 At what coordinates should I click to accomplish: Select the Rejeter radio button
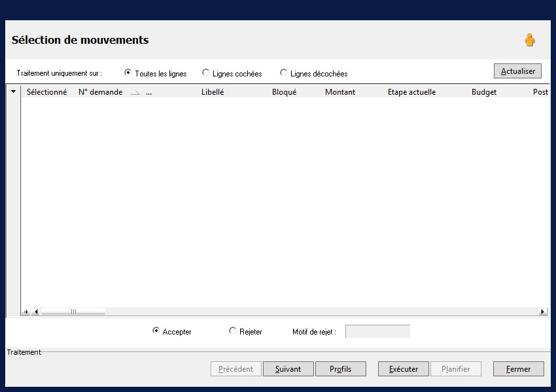pyautogui.click(x=232, y=331)
